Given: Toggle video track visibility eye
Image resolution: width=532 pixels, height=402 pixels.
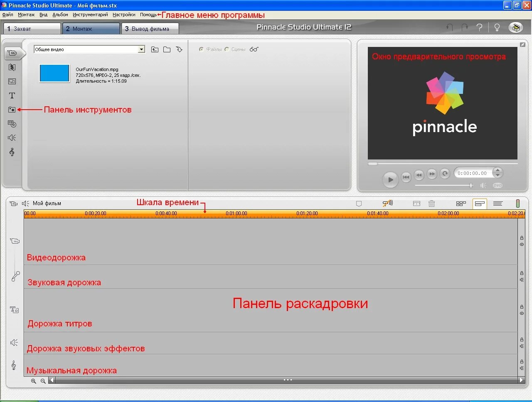Looking at the screenshot, I should pos(522,245).
